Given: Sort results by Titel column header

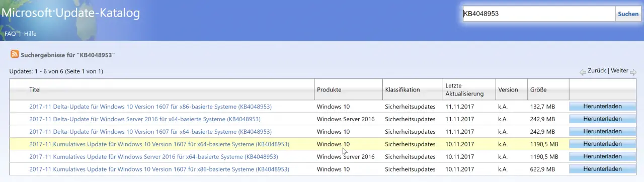Looking at the screenshot, I should [x=35, y=90].
